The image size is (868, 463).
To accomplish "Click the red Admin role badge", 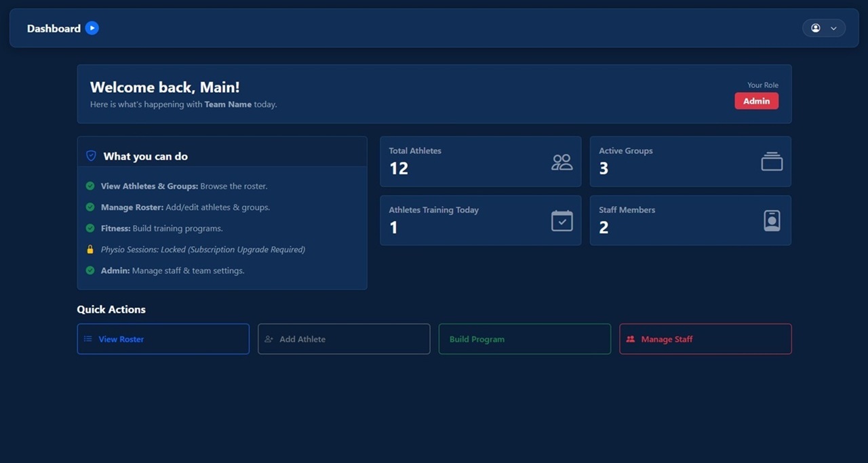I will point(756,100).
